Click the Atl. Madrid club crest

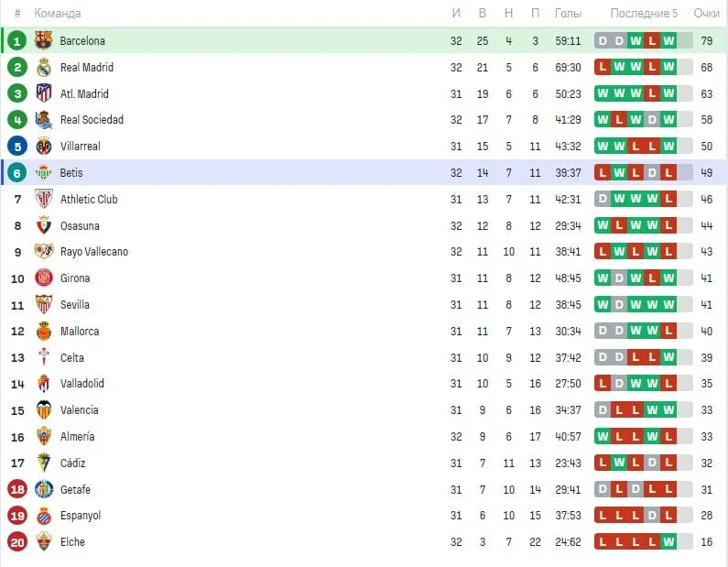point(44,93)
